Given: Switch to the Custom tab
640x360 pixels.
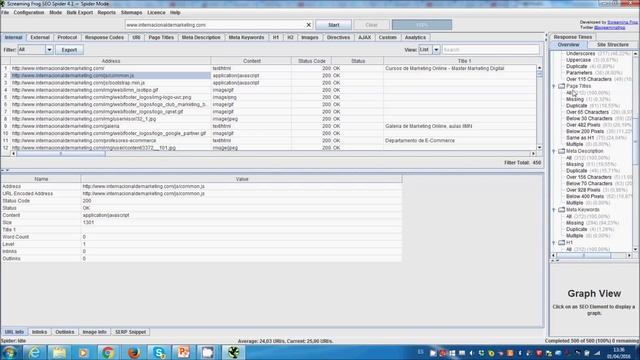Looking at the screenshot, I should pos(387,37).
